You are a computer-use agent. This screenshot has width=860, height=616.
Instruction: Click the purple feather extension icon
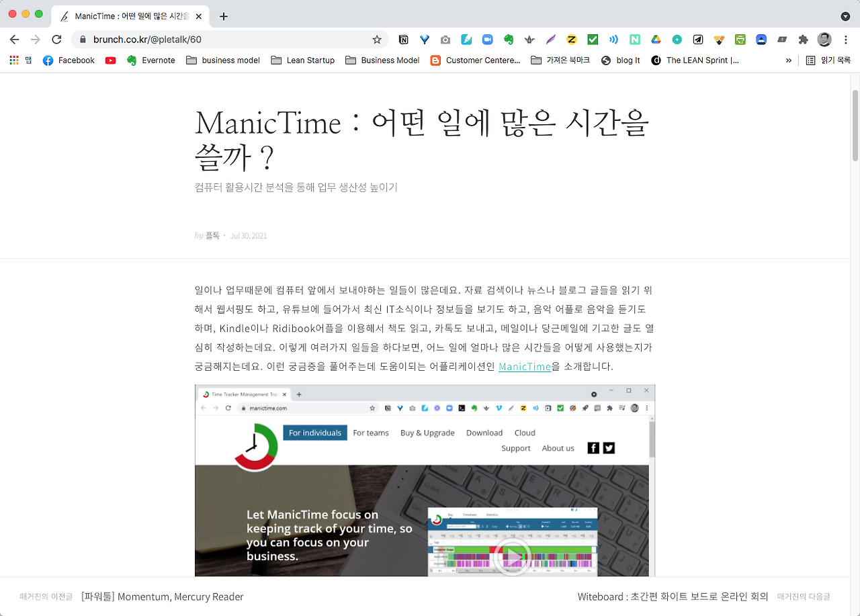point(551,40)
